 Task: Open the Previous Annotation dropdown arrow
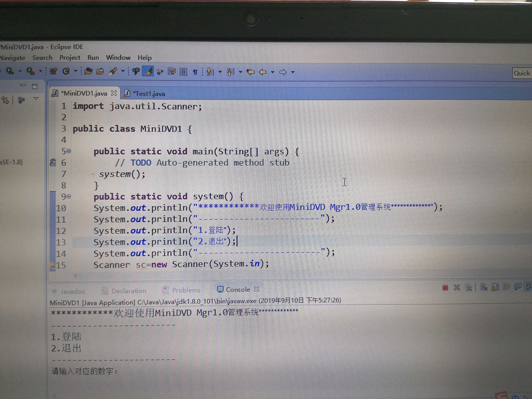click(240, 72)
